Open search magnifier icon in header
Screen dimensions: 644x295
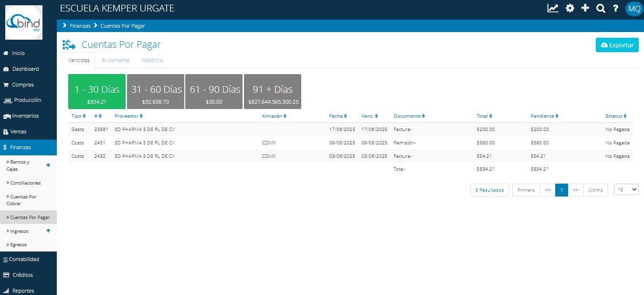[x=601, y=8]
